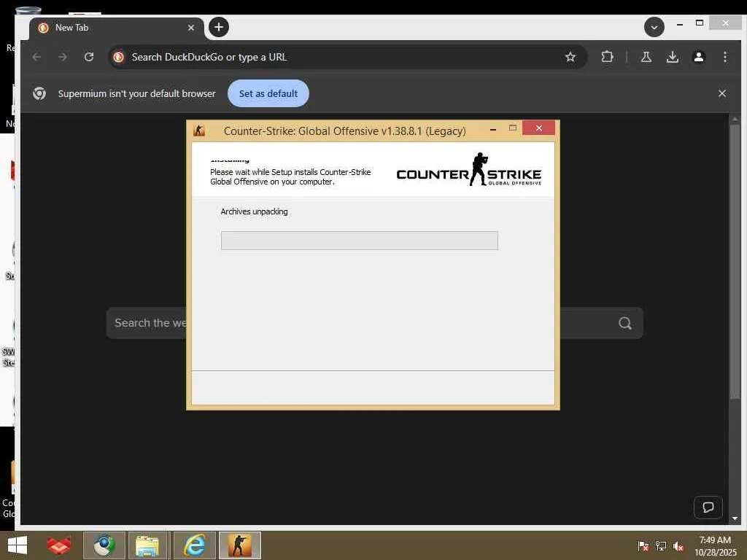Click Set as default button

click(268, 93)
